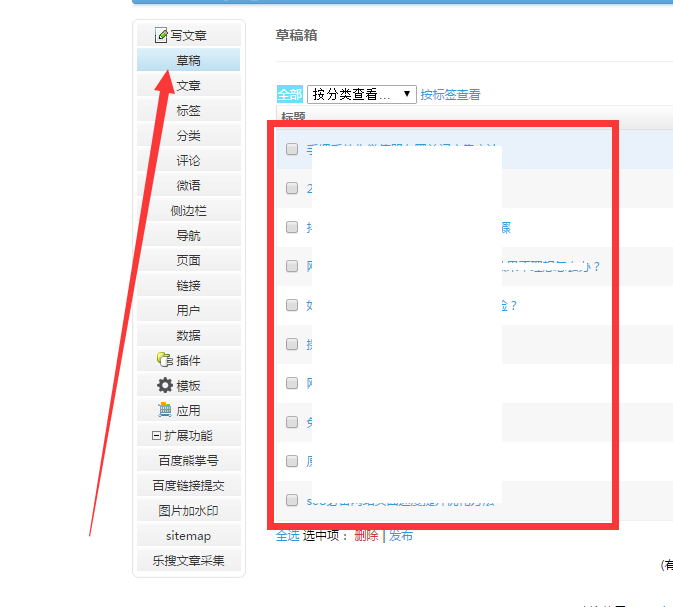Click the plugin icon beside 插件
The height and width of the screenshot is (607, 673).
pos(164,360)
